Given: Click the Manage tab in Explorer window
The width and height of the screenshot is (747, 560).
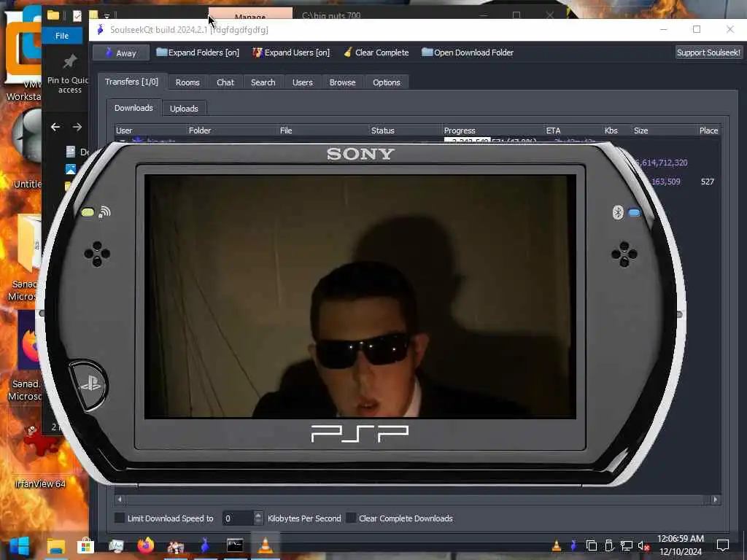Looking at the screenshot, I should [x=250, y=15].
